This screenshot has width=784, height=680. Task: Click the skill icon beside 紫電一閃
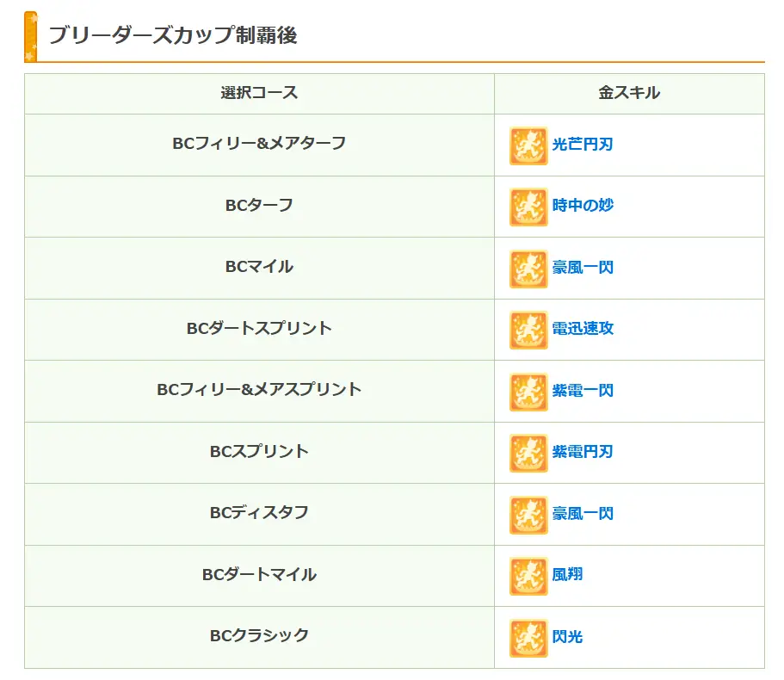(528, 392)
